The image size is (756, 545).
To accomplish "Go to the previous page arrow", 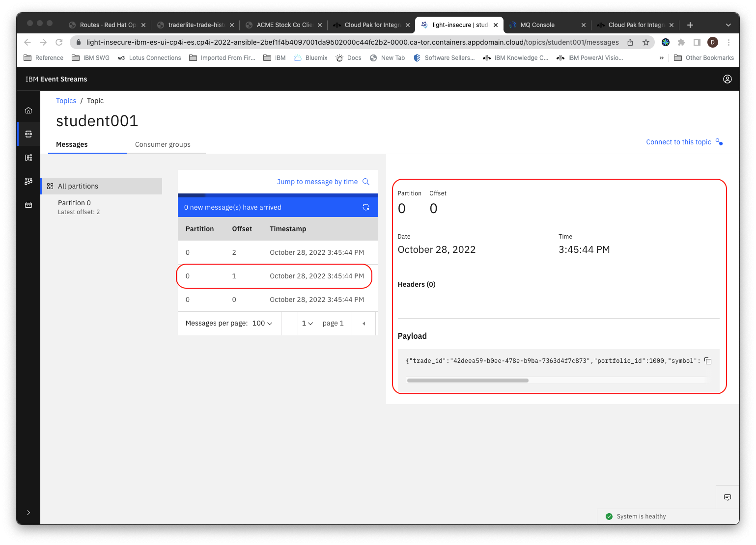I will (x=364, y=323).
